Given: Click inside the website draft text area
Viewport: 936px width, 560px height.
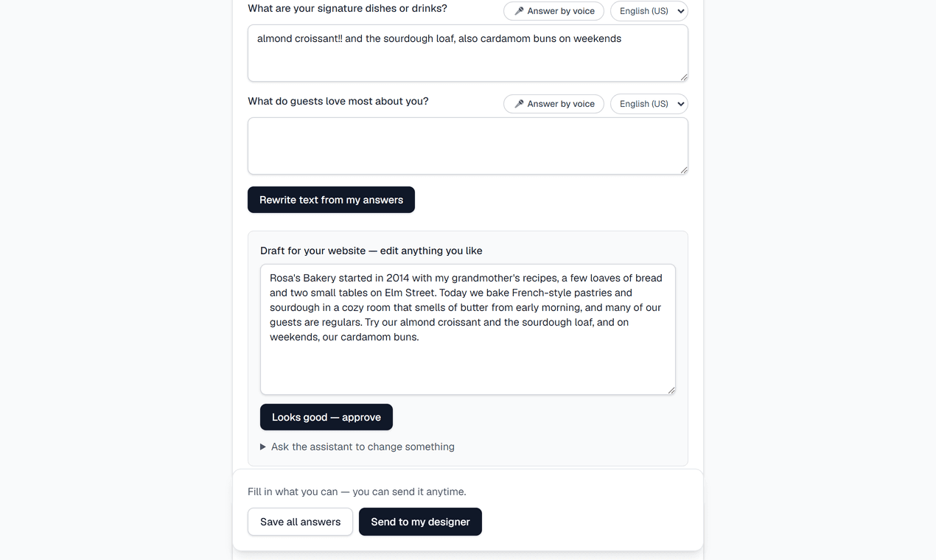Looking at the screenshot, I should pyautogui.click(x=468, y=329).
